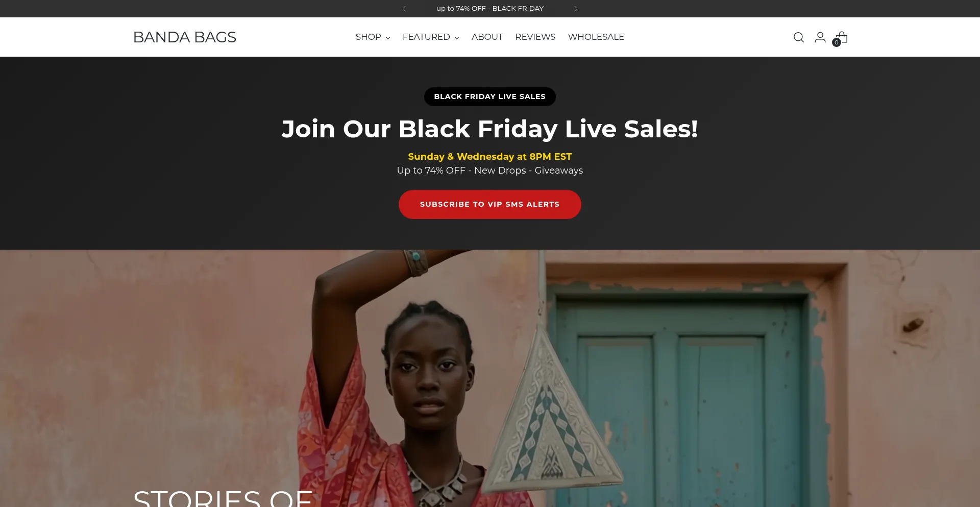The width and height of the screenshot is (980, 507).
Task: Subscribe to VIP SMS alerts
Action: pos(489,204)
